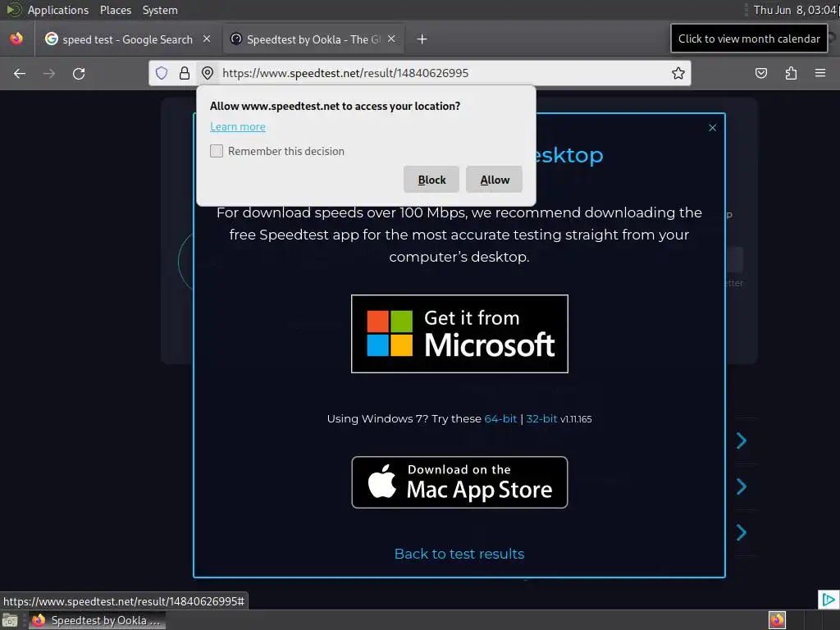Select Speedtest by Ookla taskbar window button
The width and height of the screenshot is (840, 630).
(x=97, y=620)
